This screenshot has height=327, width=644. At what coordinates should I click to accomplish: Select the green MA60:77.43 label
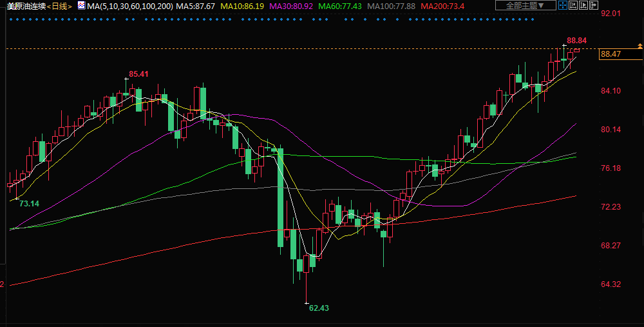tap(343, 6)
